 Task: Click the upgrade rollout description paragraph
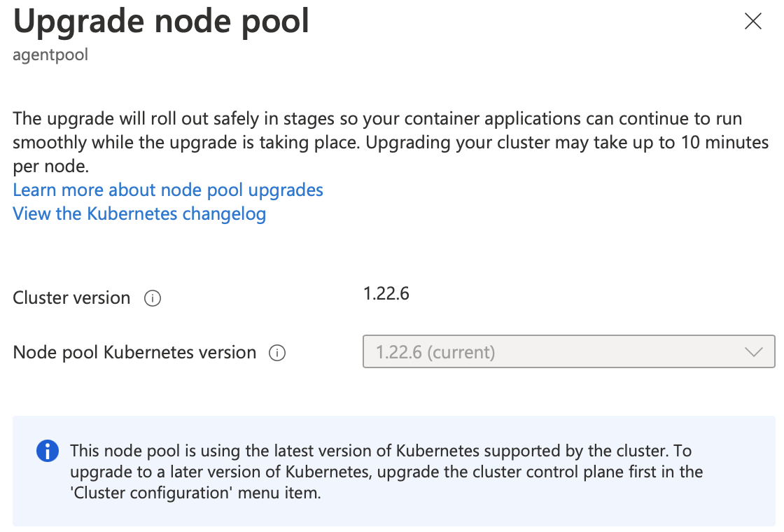coord(391,143)
